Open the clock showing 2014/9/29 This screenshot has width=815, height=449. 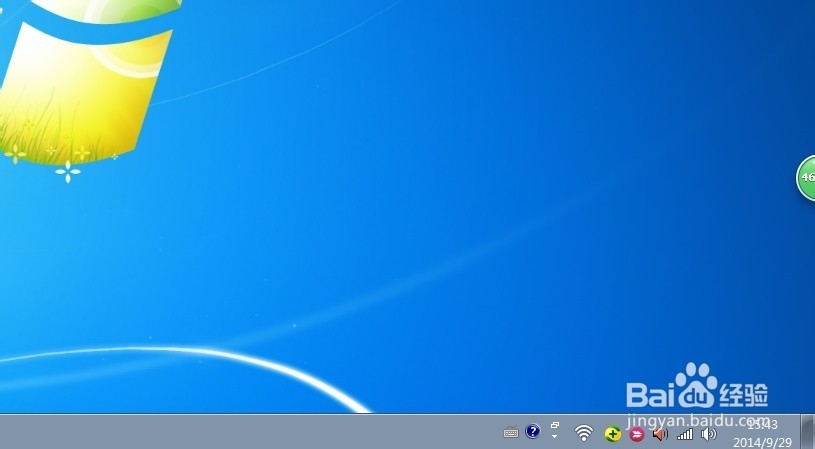tap(762, 433)
